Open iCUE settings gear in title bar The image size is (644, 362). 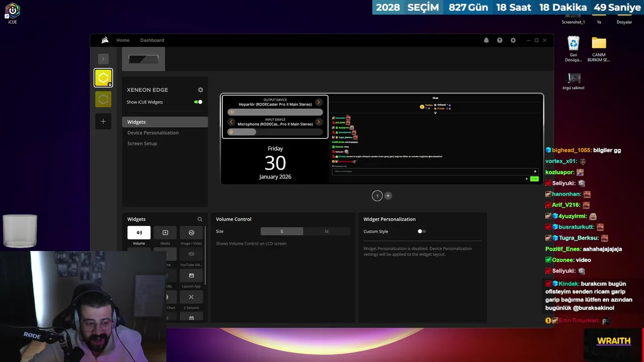click(513, 40)
